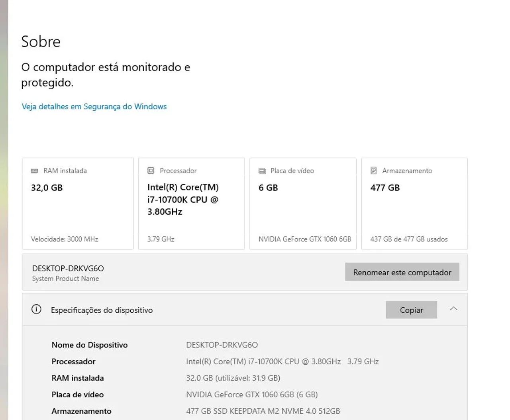The height and width of the screenshot is (420, 510).
Task: Select the RAM instalada 32,0 GB card
Action: (x=78, y=204)
